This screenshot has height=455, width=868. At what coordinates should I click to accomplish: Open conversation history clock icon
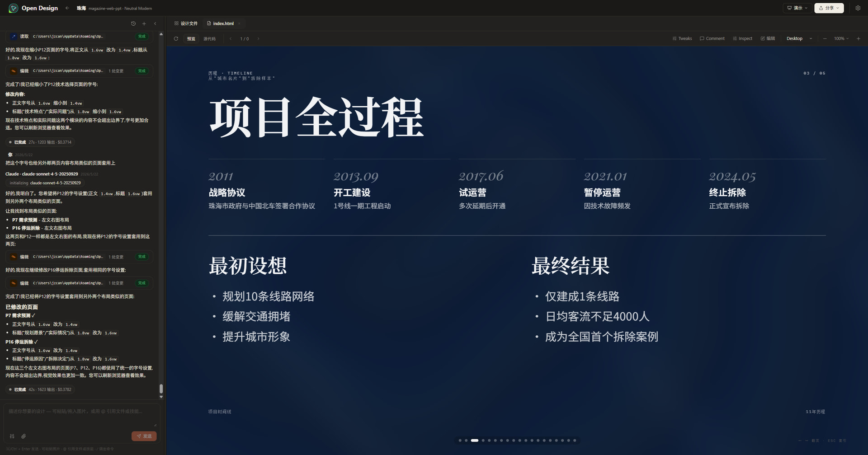[133, 23]
